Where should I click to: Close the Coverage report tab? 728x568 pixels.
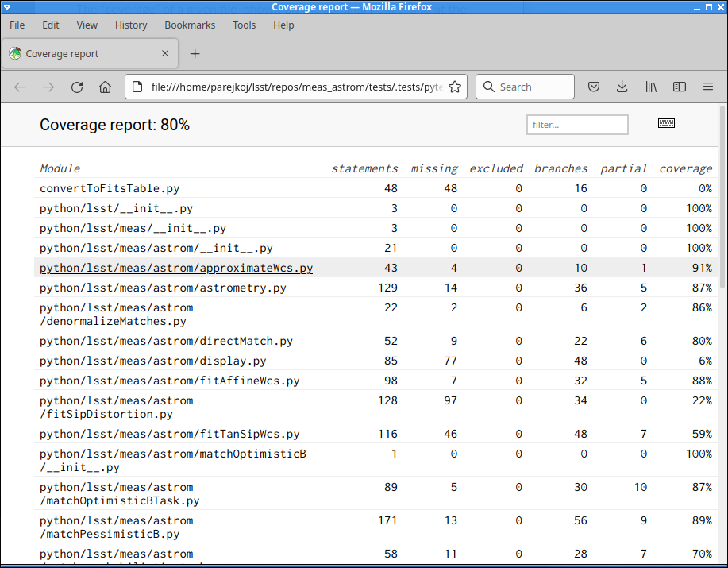(x=165, y=54)
